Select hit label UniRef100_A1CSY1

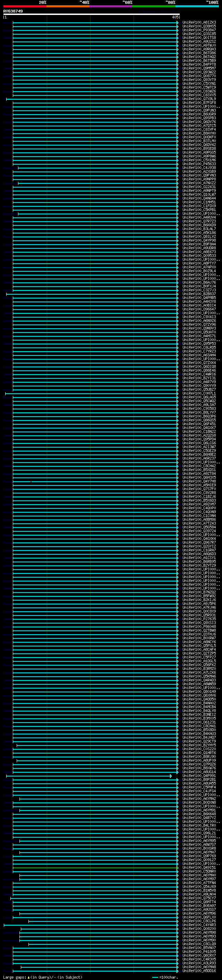(x=199, y=558)
